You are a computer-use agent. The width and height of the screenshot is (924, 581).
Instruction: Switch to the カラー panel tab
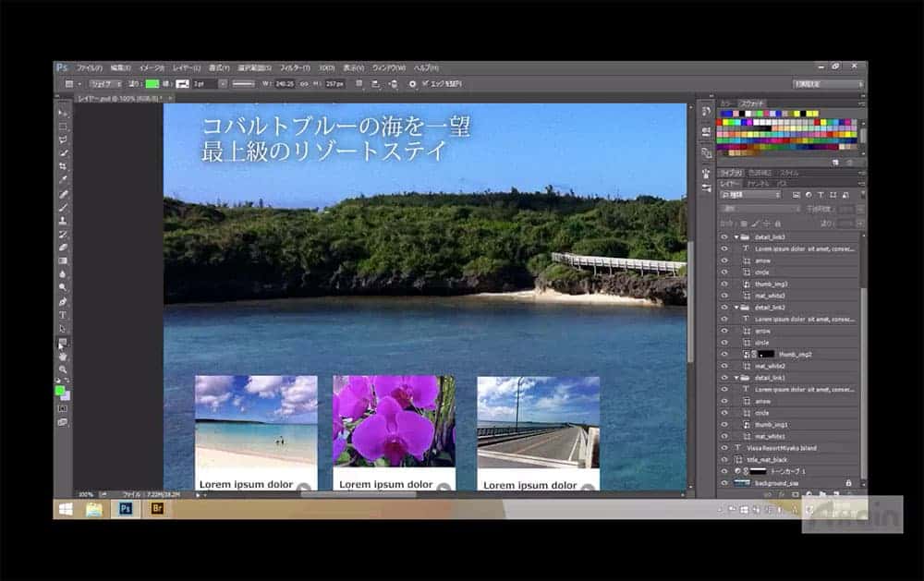coord(726,103)
